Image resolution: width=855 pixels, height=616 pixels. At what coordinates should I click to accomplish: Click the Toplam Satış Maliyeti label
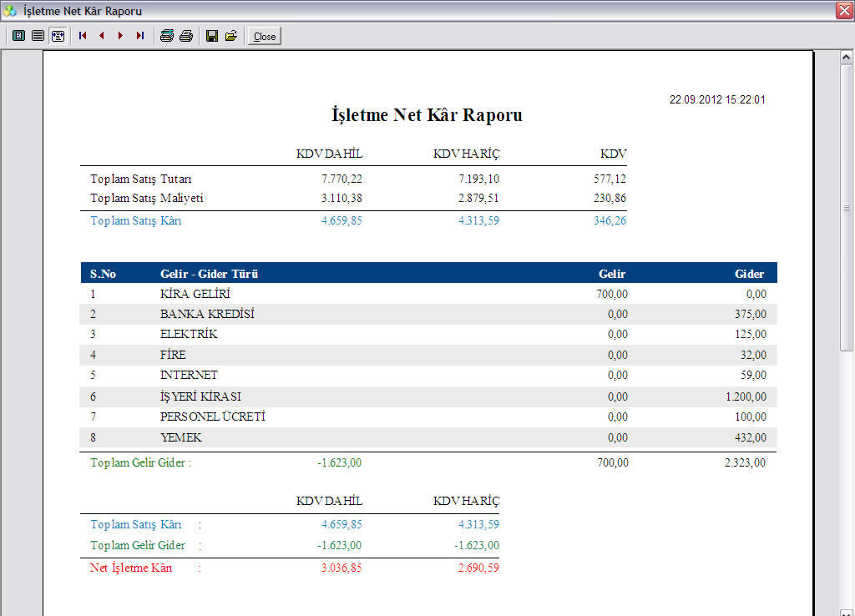tap(147, 198)
